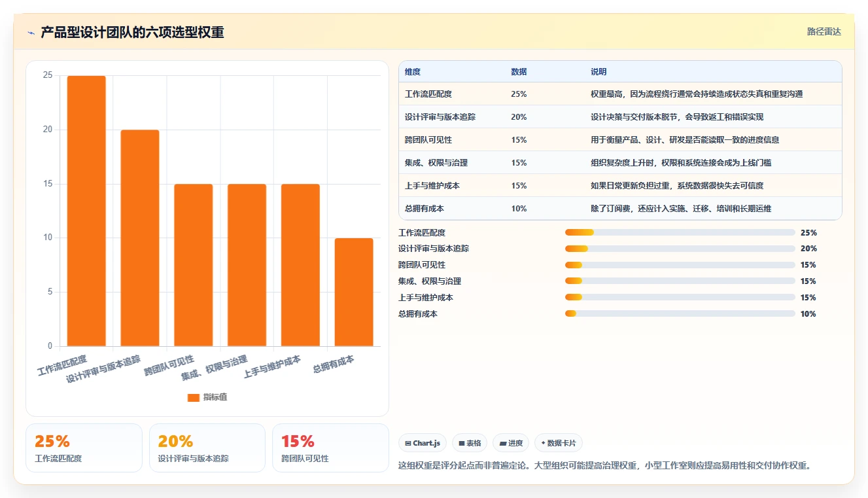Viewport: 868px width, 498px height.
Task: Click the page title 产品型设计团队的六项选型权重
Action: click(x=132, y=32)
